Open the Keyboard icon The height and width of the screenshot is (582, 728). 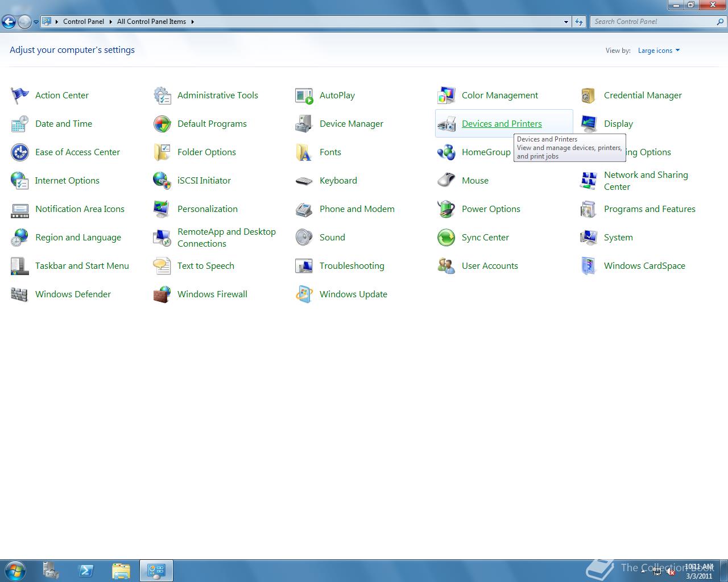click(304, 181)
